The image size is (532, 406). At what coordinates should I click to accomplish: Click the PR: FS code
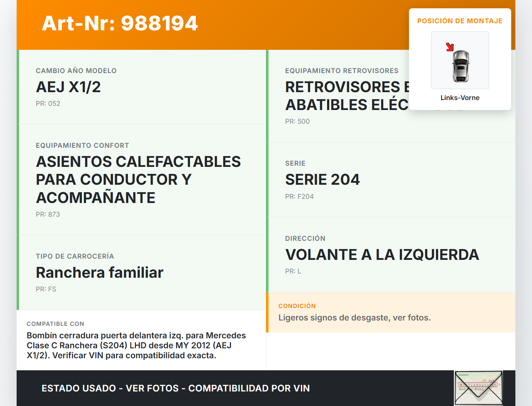tap(46, 289)
